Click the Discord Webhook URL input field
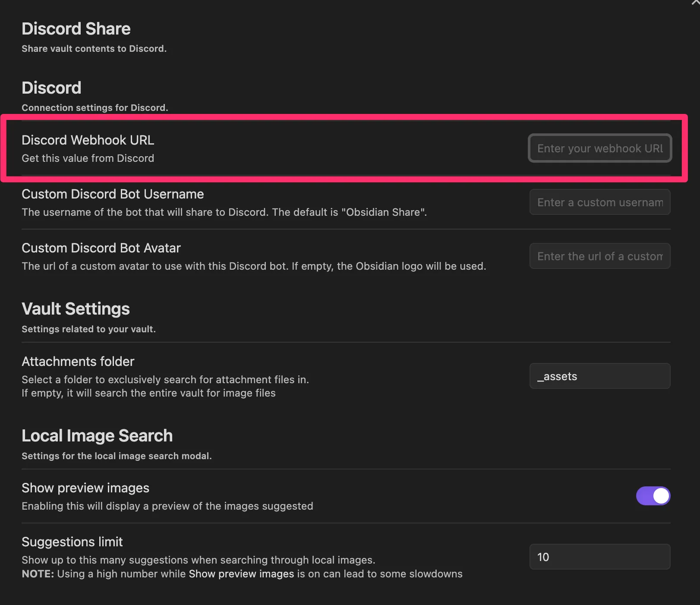The width and height of the screenshot is (700, 605). 599,148
